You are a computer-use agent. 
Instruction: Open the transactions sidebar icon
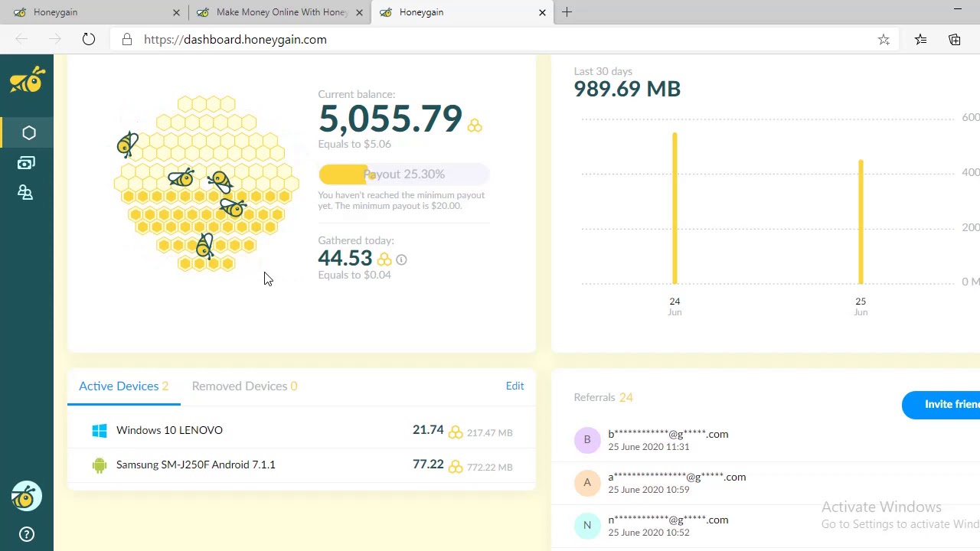(26, 163)
